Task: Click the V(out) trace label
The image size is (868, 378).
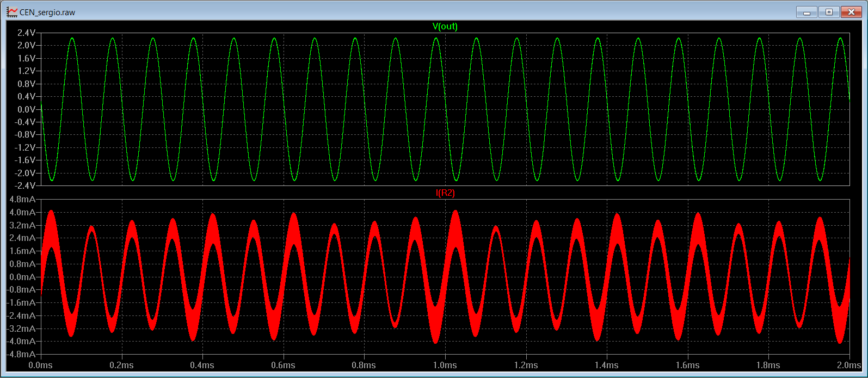Action: (x=445, y=27)
